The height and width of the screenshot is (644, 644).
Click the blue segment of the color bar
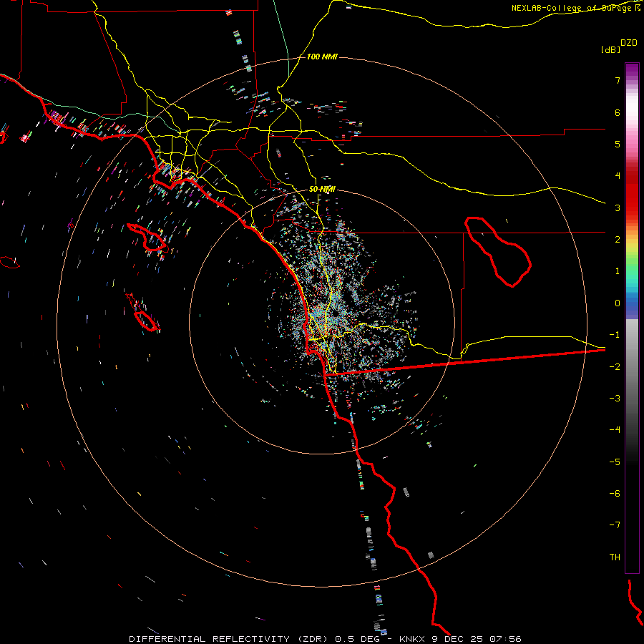(x=632, y=306)
